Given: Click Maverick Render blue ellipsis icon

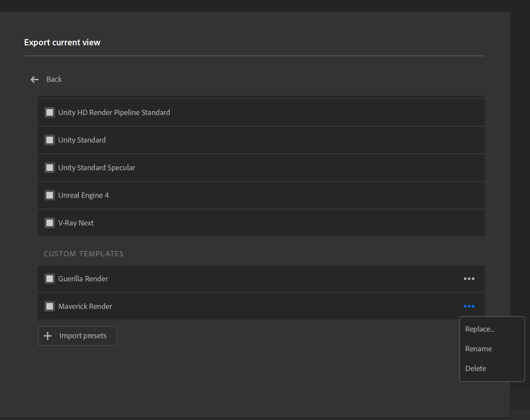Looking at the screenshot, I should tap(469, 306).
